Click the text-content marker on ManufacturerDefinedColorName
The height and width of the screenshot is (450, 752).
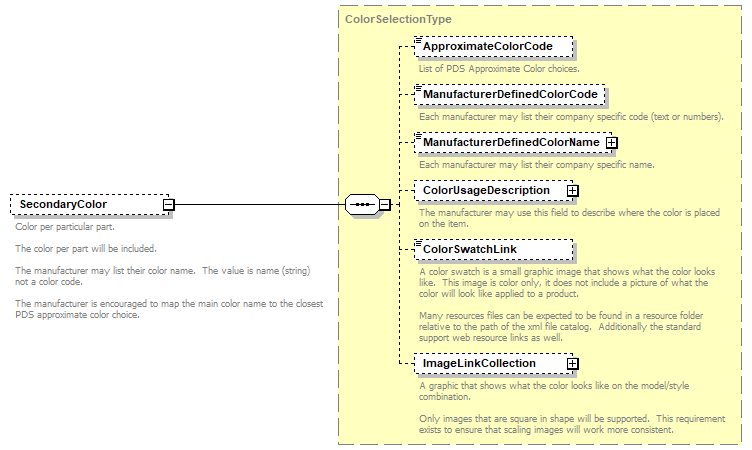tap(419, 136)
